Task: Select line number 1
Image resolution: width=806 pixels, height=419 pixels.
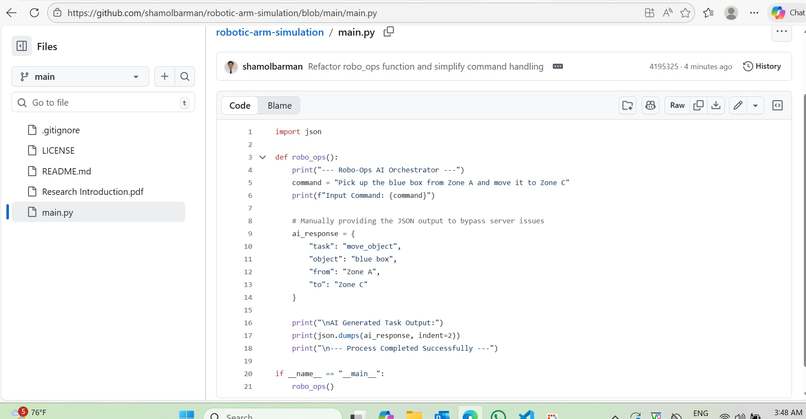Action: pos(250,132)
